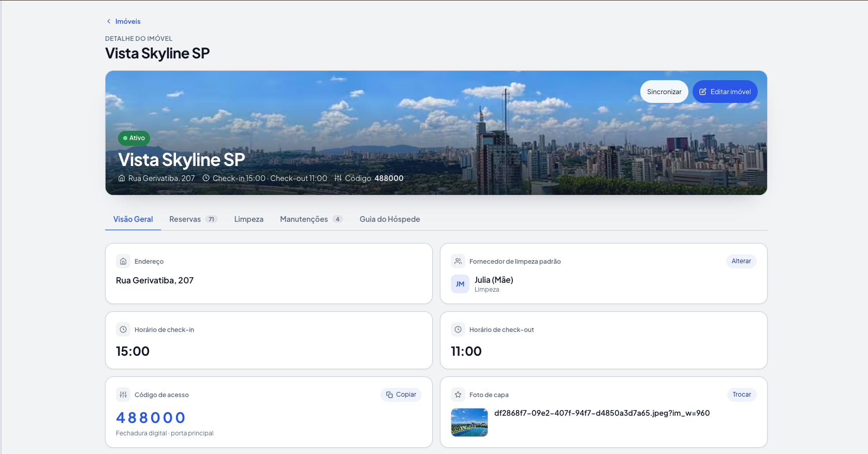Click the page title Vista Skyline SP above the banner

157,53
